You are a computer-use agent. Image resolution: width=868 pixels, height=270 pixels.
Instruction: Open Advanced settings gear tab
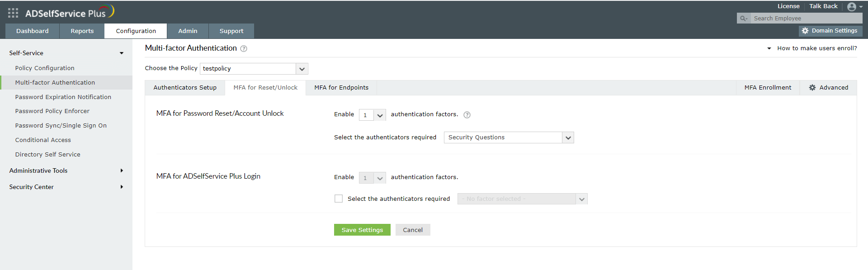[828, 88]
